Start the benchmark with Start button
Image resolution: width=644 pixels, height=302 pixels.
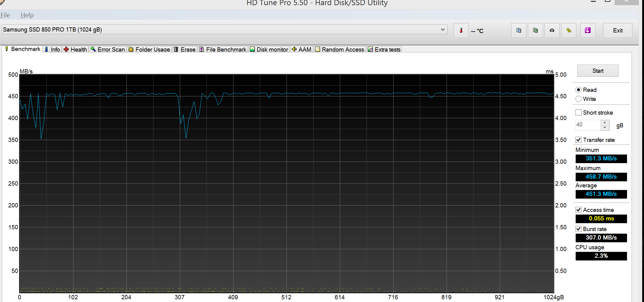point(598,71)
